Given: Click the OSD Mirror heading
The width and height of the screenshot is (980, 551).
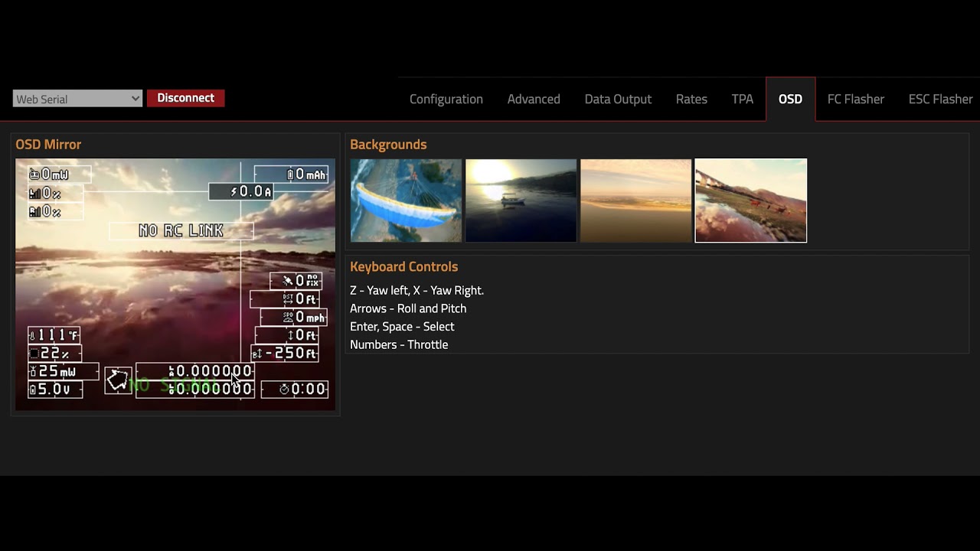Looking at the screenshot, I should (48, 144).
